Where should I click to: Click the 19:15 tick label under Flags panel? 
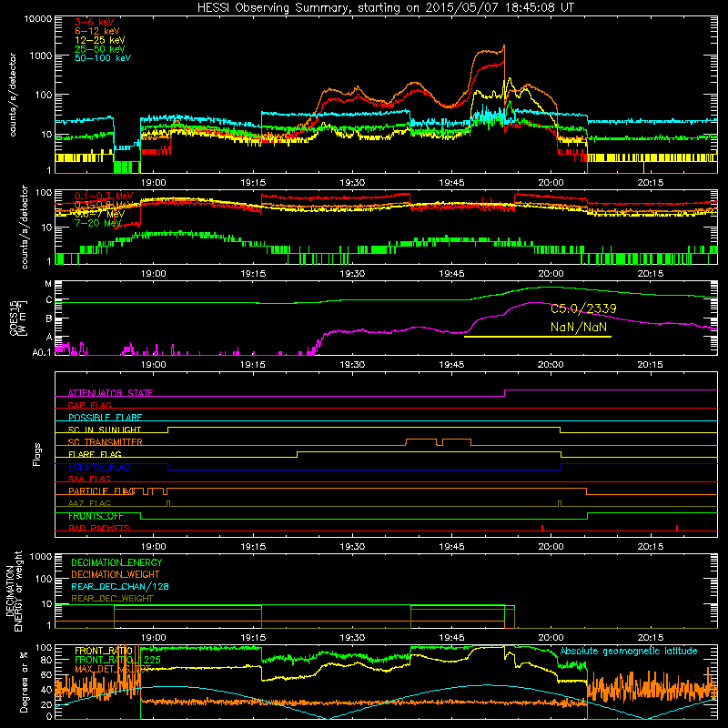pyautogui.click(x=253, y=547)
